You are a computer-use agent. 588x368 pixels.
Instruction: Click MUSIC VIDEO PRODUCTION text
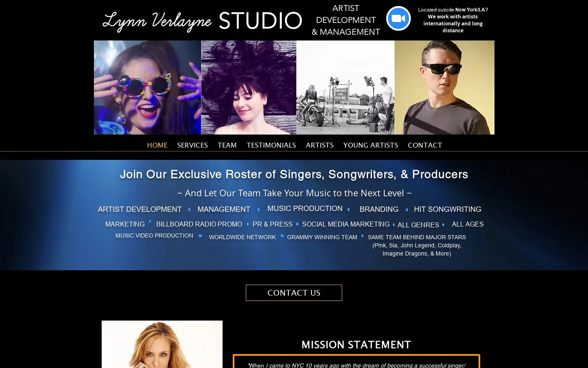click(x=154, y=236)
